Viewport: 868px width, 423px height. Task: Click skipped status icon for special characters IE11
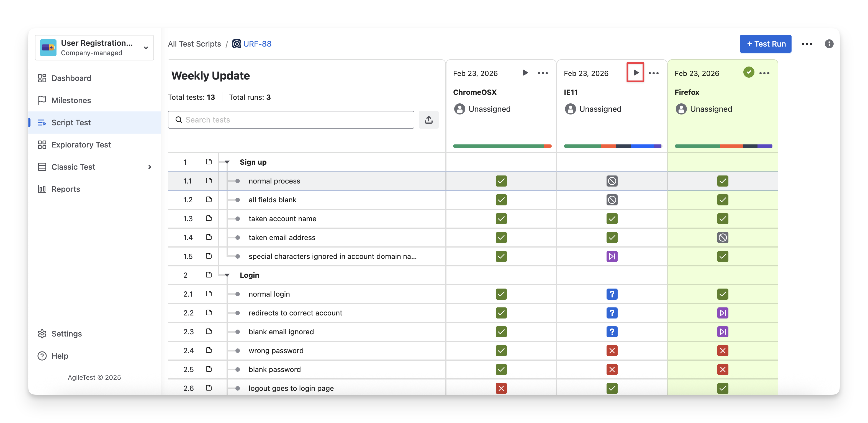[612, 256]
